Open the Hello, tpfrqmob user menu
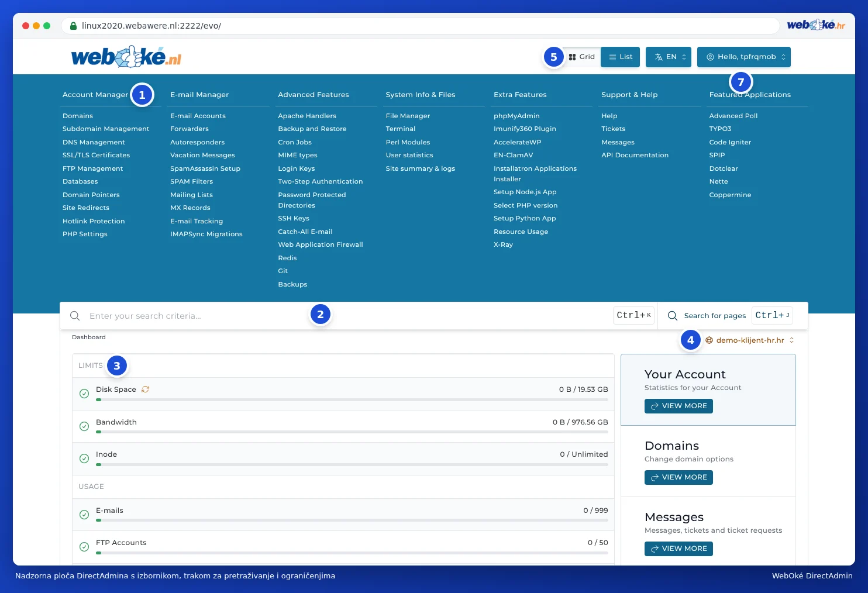 [744, 57]
